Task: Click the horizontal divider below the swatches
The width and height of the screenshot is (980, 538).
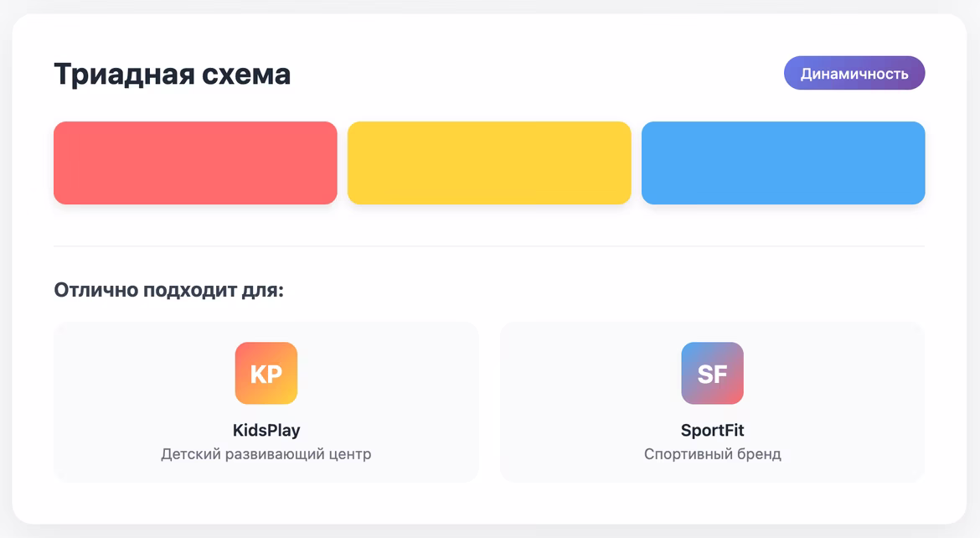Action: 489,246
